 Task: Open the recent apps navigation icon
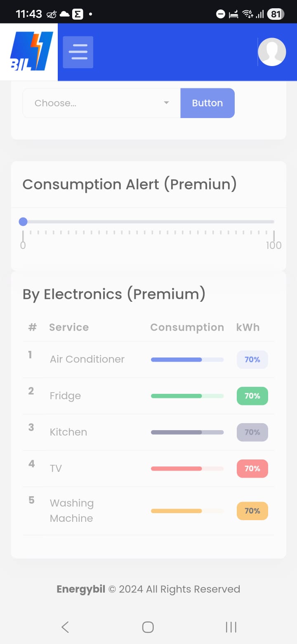tap(231, 627)
